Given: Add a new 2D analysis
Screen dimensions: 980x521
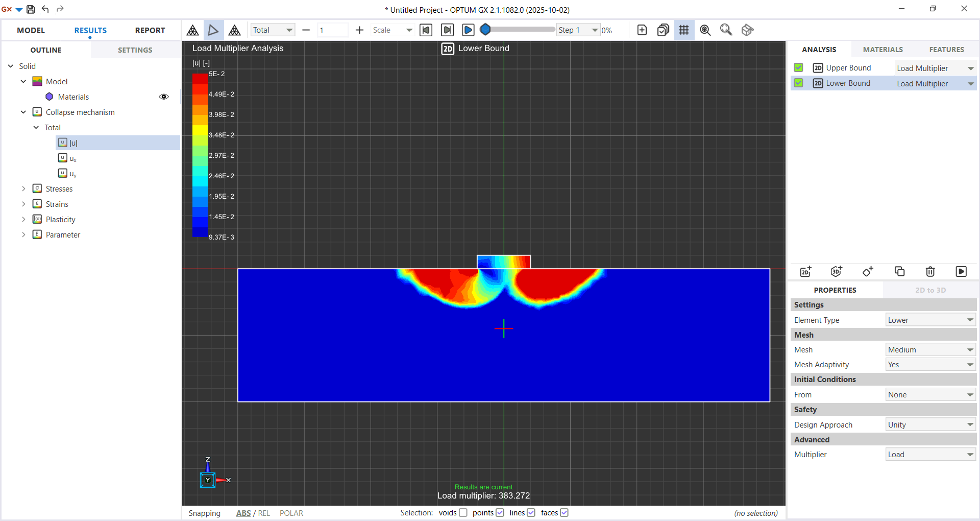Looking at the screenshot, I should click(x=805, y=271).
